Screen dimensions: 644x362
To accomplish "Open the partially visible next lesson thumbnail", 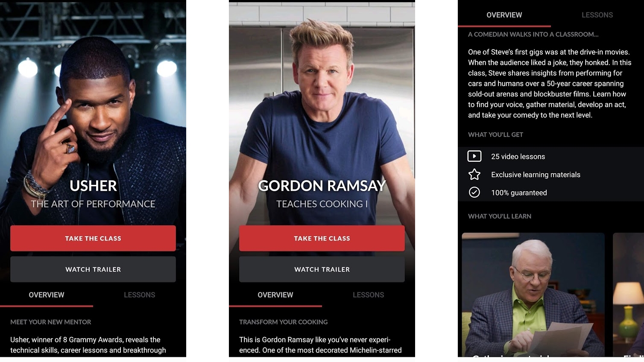I will tap(628, 295).
